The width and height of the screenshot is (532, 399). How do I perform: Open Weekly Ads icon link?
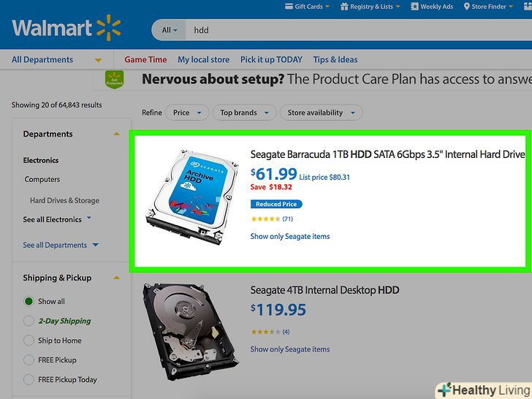(x=414, y=7)
